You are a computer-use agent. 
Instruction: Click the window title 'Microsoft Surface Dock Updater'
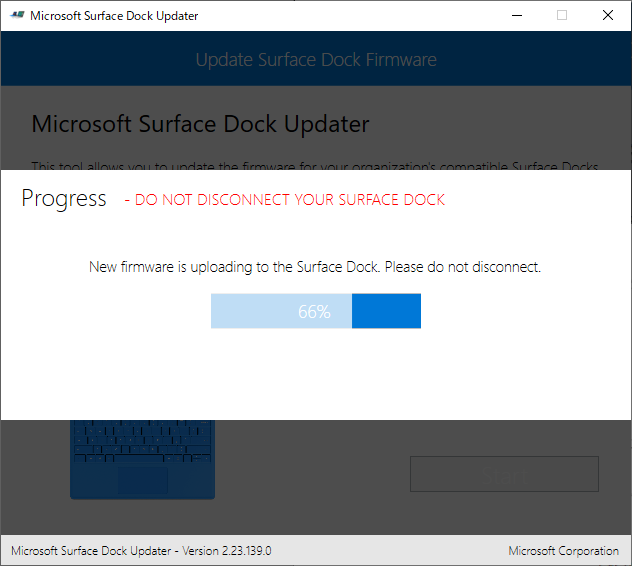114,16
